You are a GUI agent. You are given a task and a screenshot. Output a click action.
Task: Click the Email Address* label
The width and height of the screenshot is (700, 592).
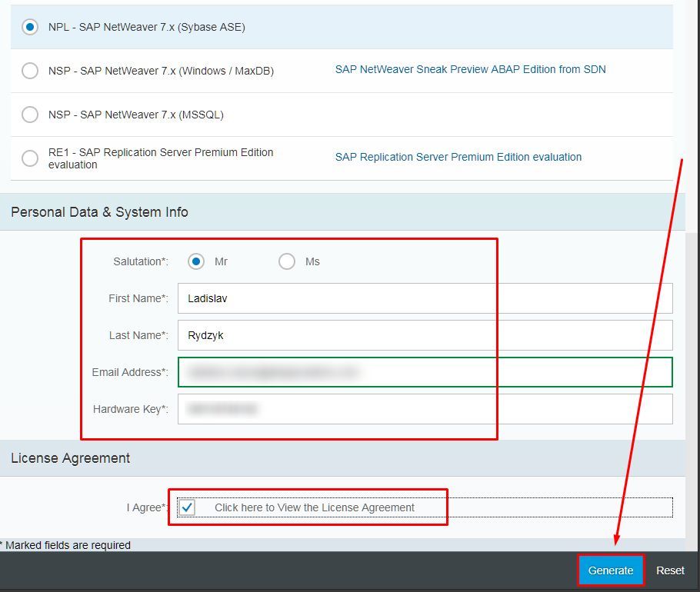130,372
